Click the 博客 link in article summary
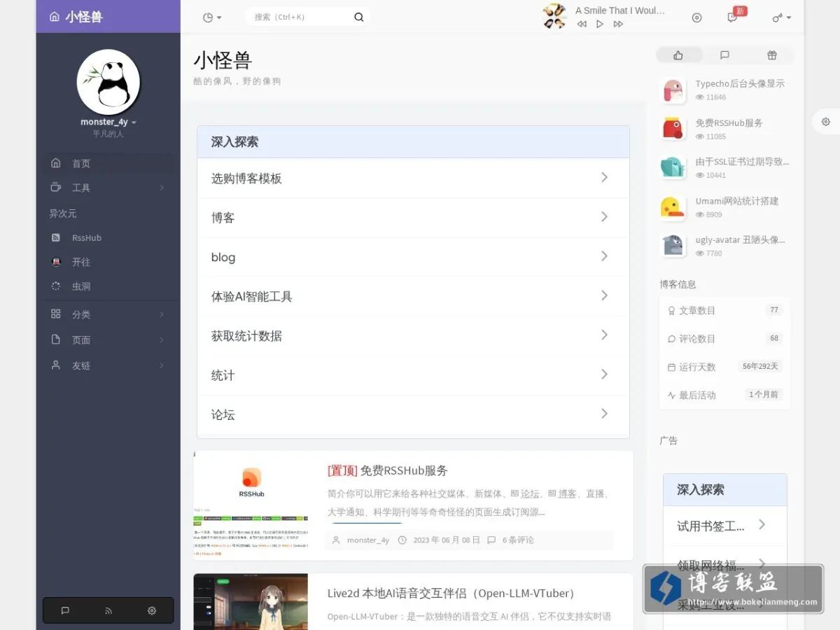840x630 pixels. (567, 493)
